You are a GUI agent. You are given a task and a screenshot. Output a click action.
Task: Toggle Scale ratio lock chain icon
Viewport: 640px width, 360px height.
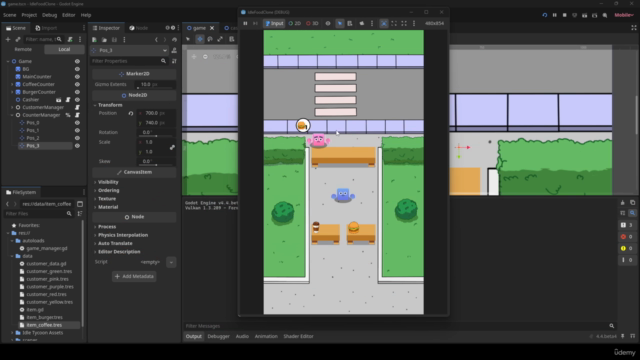click(172, 147)
